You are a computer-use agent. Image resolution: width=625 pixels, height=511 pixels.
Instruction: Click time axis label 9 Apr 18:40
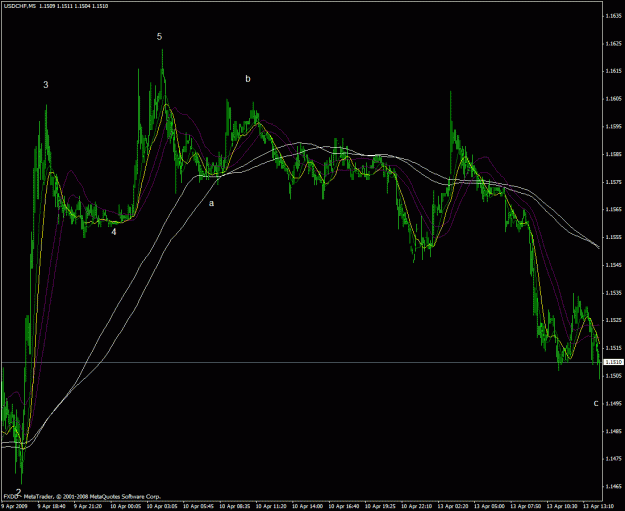(51, 506)
